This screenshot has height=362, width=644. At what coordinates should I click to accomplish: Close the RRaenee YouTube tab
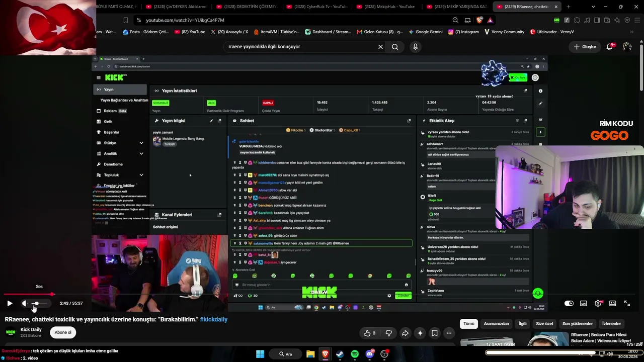point(556,7)
